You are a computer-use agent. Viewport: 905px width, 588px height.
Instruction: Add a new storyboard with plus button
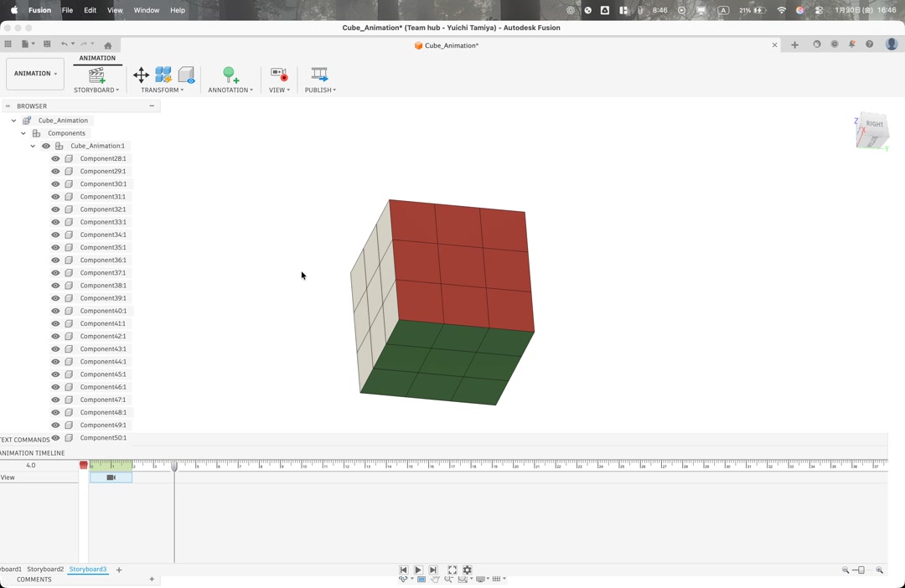[x=119, y=570]
